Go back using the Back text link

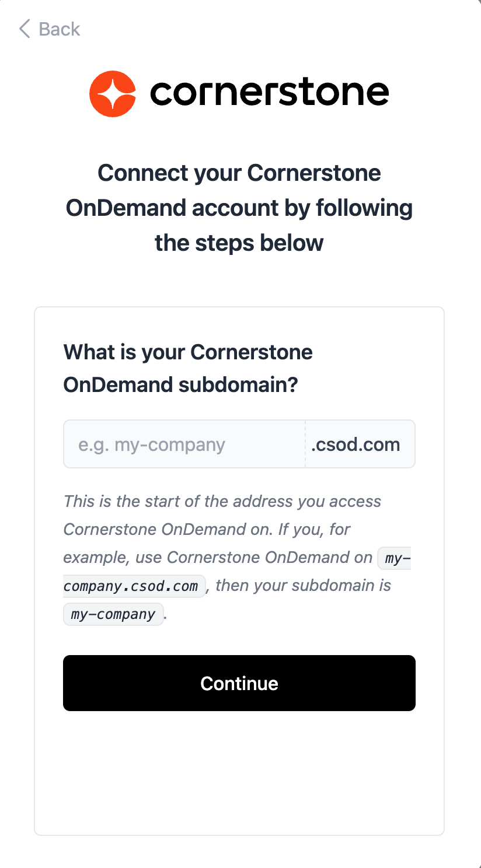[59, 29]
